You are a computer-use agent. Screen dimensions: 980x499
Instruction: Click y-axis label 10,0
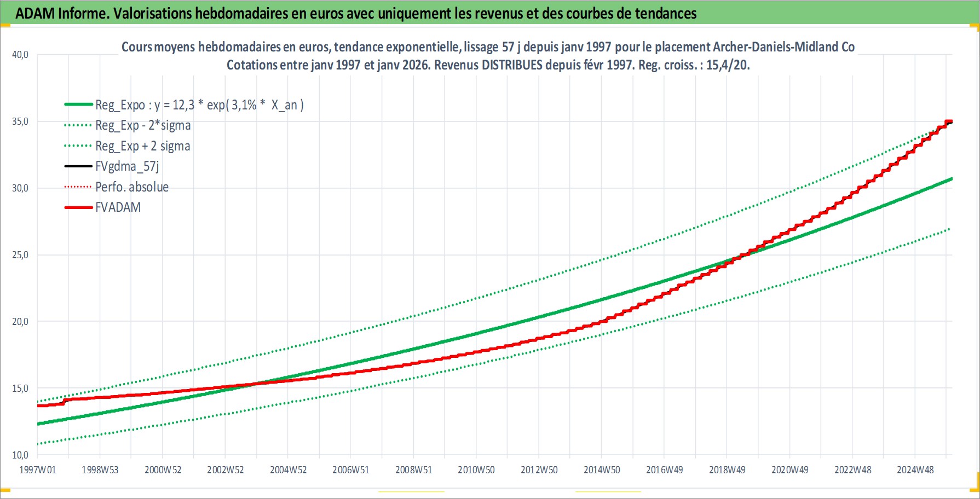click(x=20, y=455)
